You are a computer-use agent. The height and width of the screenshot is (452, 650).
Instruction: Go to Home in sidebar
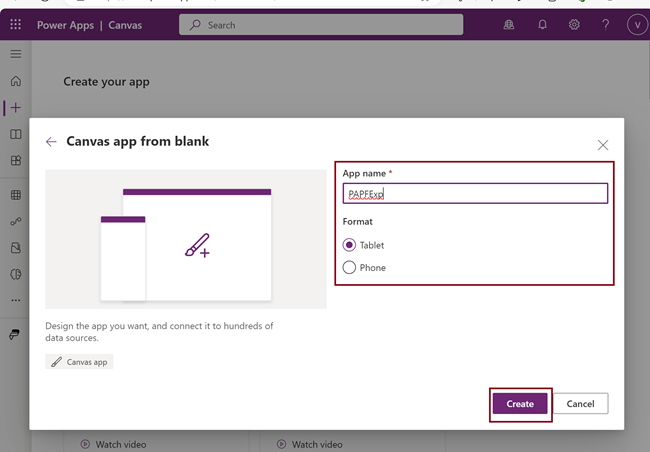16,81
